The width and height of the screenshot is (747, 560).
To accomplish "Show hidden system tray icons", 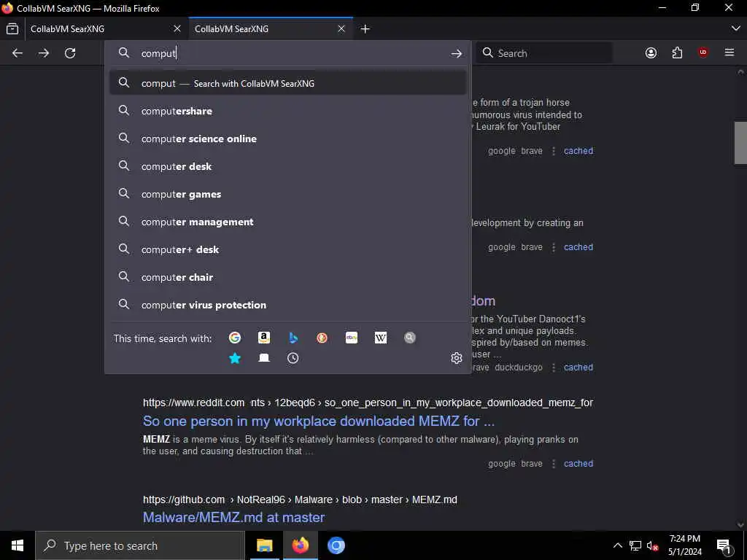I will (617, 545).
